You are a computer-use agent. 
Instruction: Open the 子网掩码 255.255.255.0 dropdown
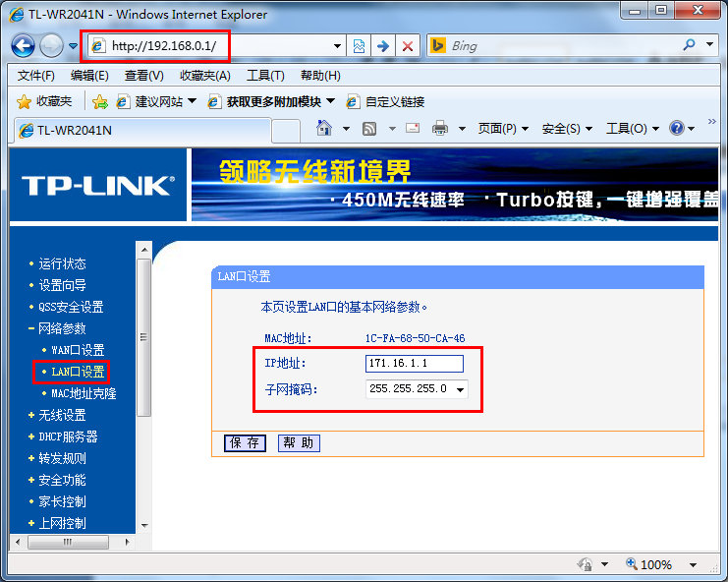coord(417,388)
